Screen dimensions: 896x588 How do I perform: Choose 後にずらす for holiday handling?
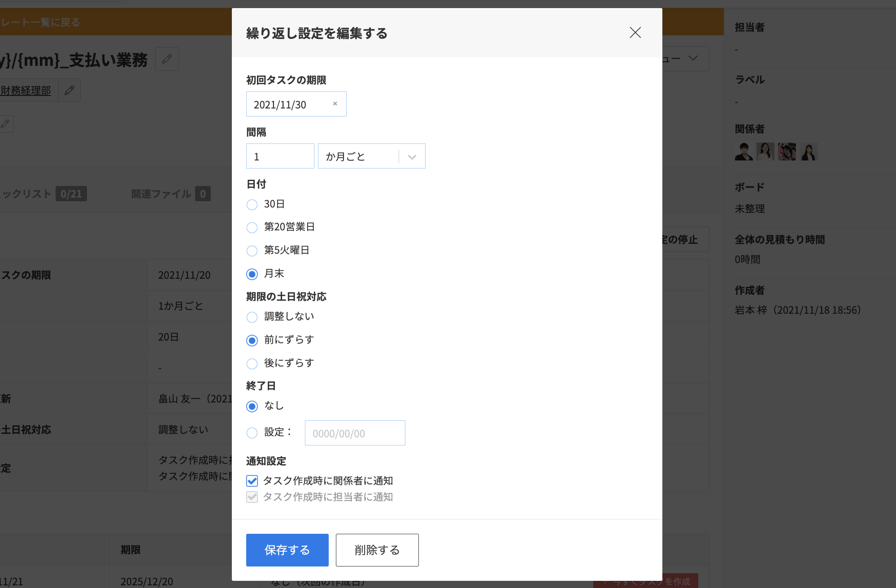[252, 363]
